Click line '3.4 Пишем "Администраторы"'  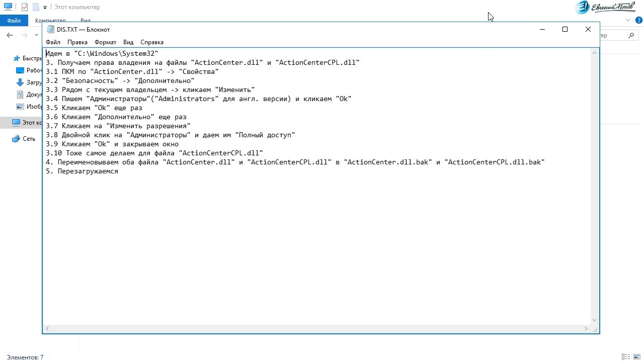(199, 99)
